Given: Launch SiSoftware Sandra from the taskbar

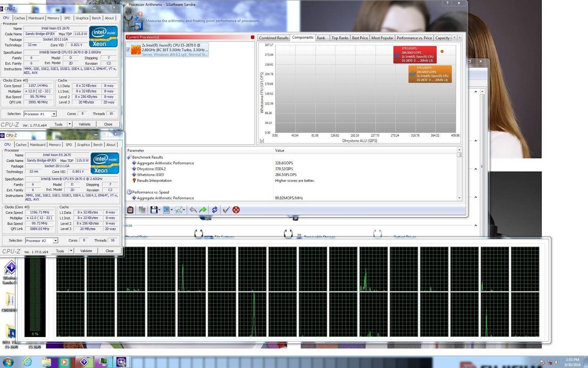Looking at the screenshot, I should coord(85,362).
